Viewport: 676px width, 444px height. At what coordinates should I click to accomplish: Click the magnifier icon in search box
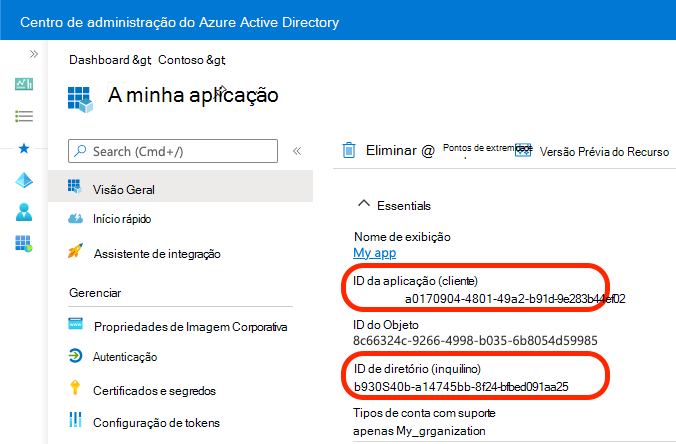tap(80, 151)
